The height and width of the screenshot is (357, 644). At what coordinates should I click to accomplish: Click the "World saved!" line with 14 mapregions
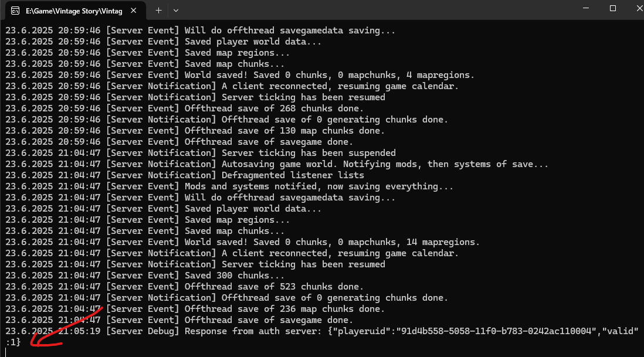[x=332, y=242]
